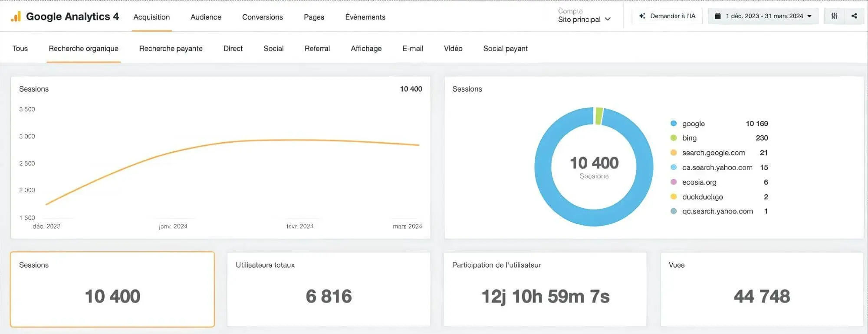Click the 230 bing sessions value

coord(762,138)
